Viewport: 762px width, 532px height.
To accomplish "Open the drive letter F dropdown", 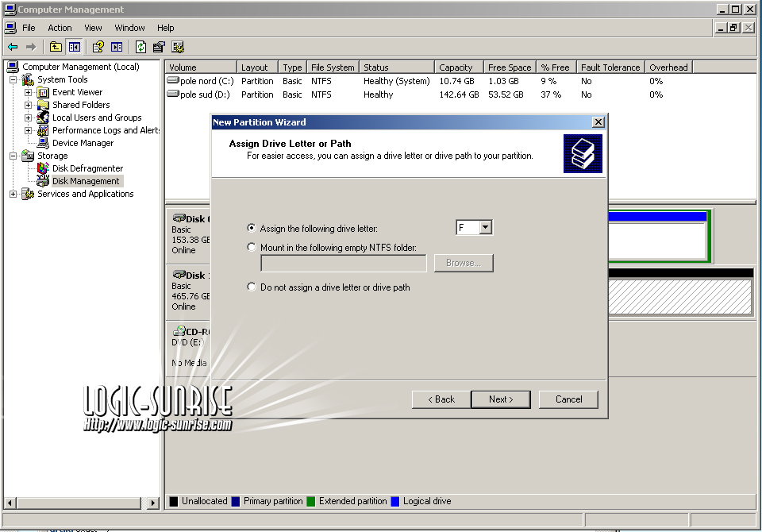I will click(x=485, y=228).
